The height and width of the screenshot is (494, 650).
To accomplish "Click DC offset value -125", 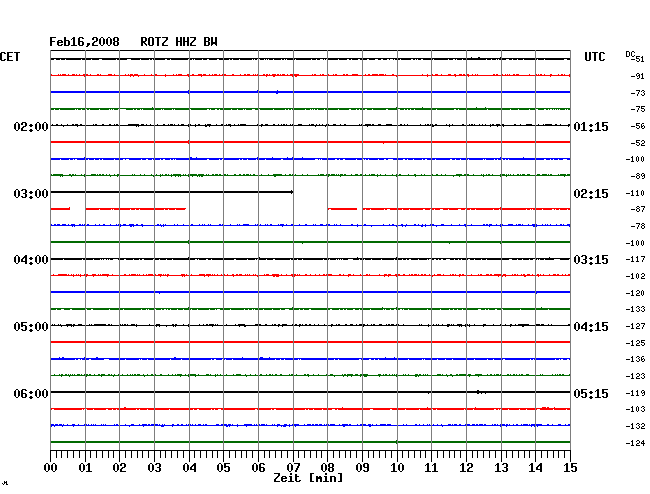I will (x=635, y=343).
